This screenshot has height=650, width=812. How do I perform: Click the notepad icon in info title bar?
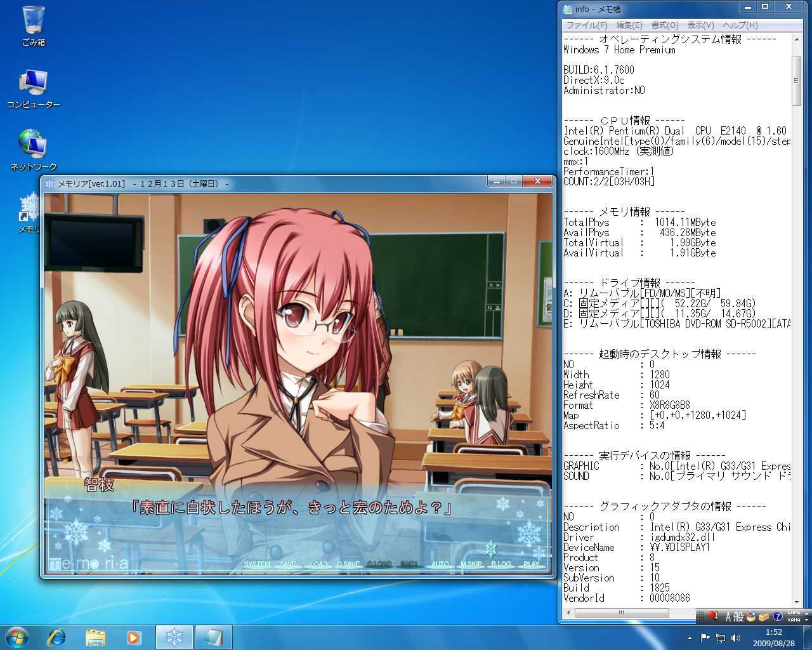tap(568, 9)
